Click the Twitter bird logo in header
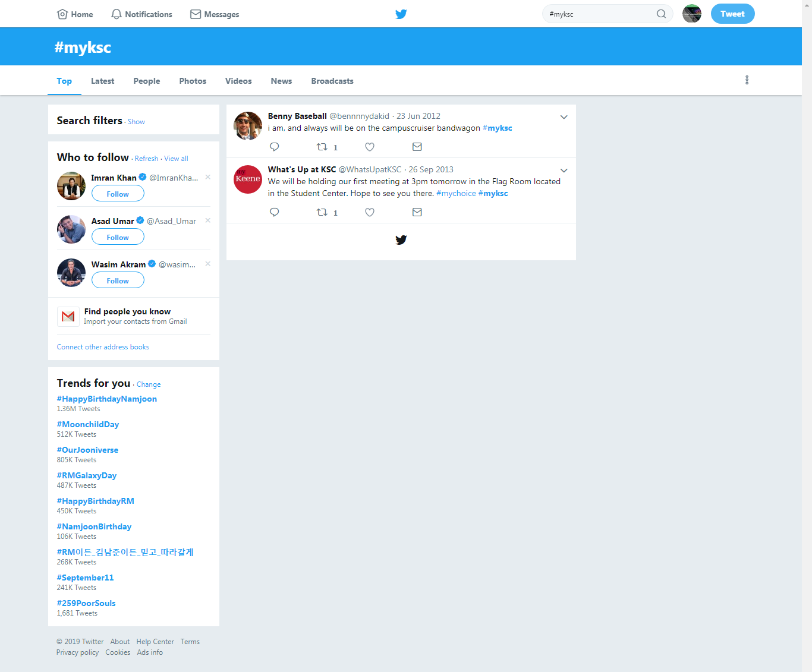Viewport: 812px width, 672px height. pos(401,14)
